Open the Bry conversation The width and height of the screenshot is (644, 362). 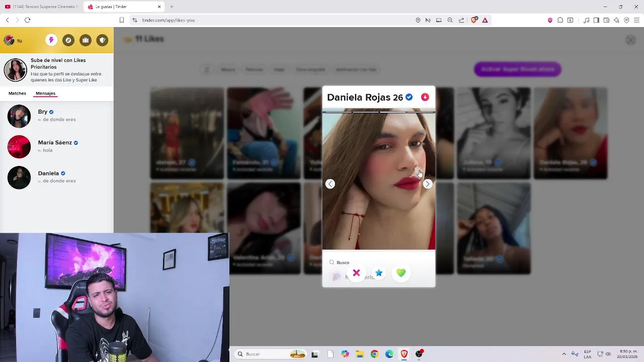click(x=57, y=116)
